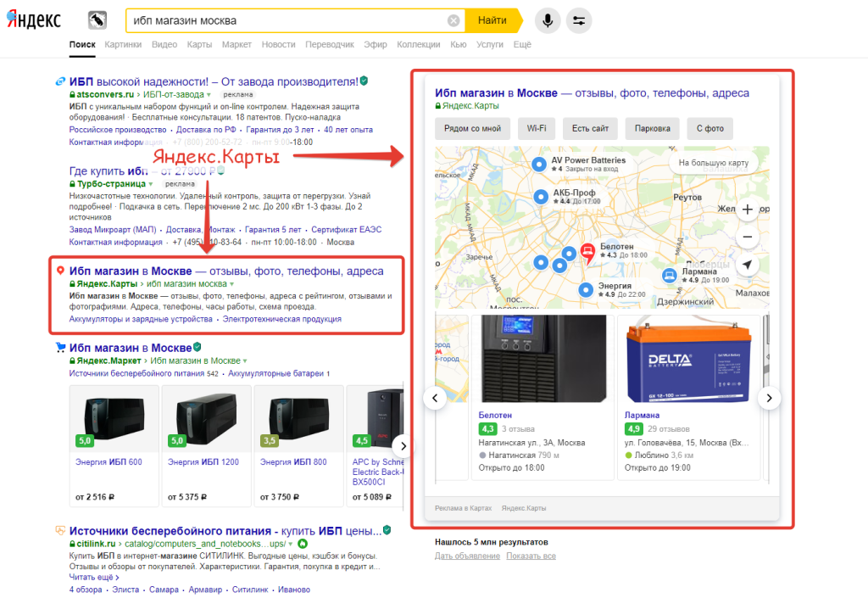
Task: Open the dropdown after 'Ибп магазин в Москве' Market URL
Action: click(x=245, y=361)
